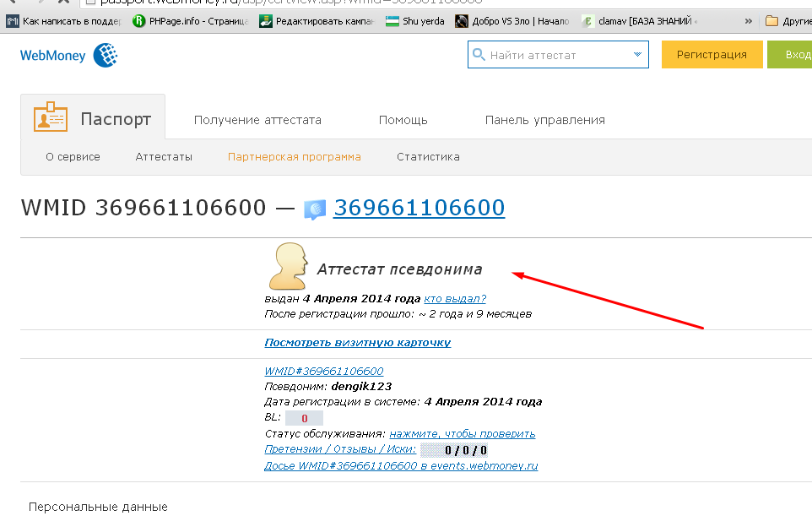Select the 'Партнерская программа' submenu item

[294, 156]
